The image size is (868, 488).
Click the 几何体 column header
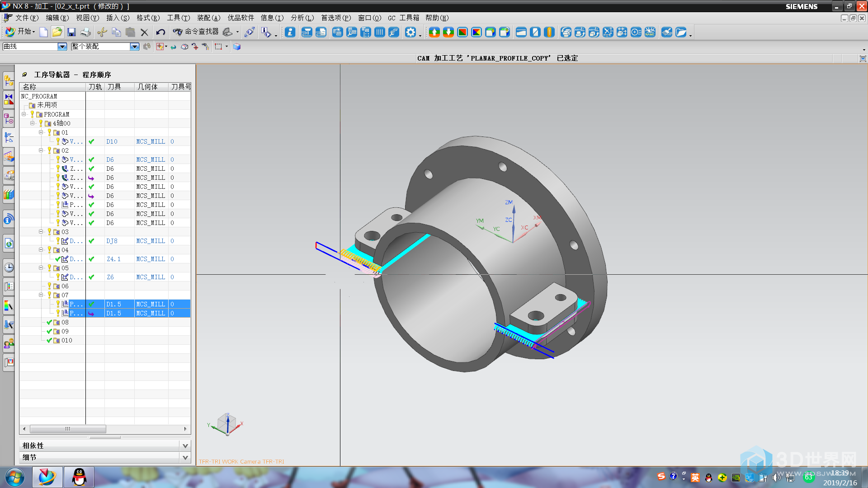click(x=151, y=87)
